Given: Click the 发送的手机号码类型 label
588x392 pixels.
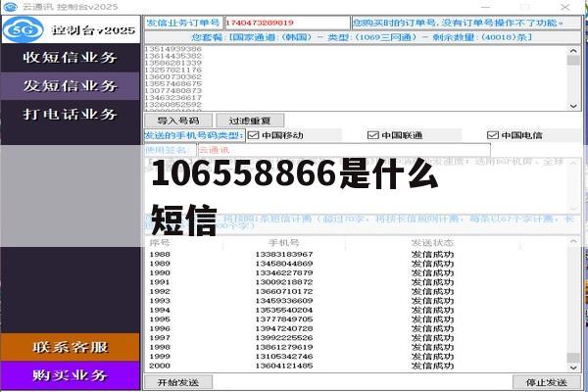Looking at the screenshot, I should 194,135.
